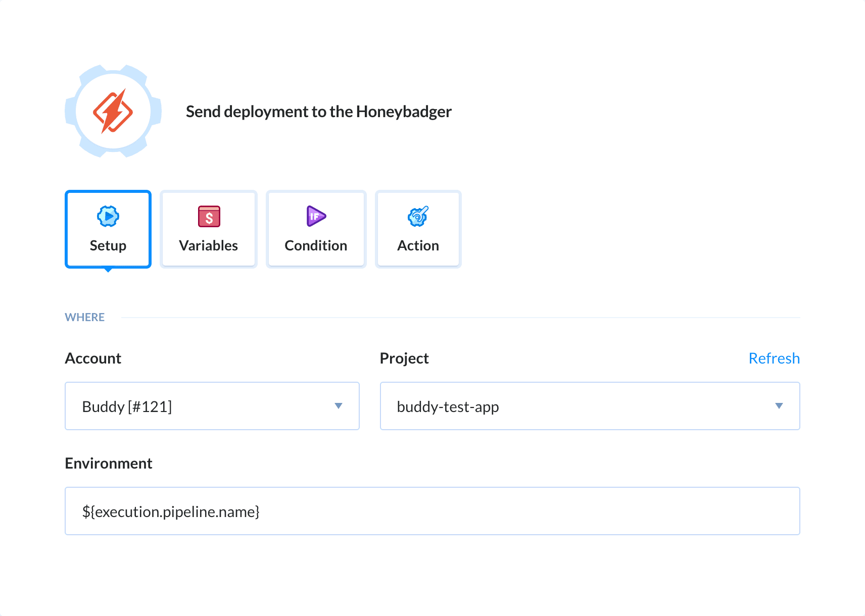The height and width of the screenshot is (616, 865).
Task: Switch to the Variables tab
Action: (x=208, y=229)
